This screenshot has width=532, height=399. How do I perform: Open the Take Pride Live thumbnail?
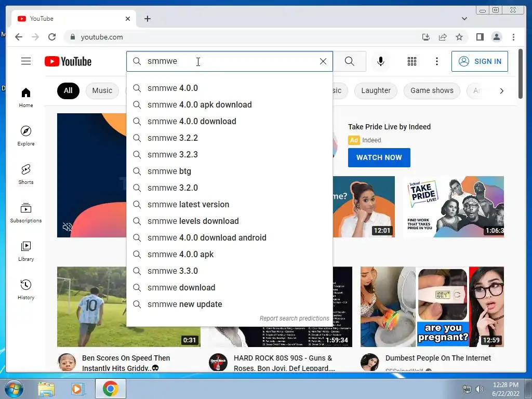coord(453,207)
